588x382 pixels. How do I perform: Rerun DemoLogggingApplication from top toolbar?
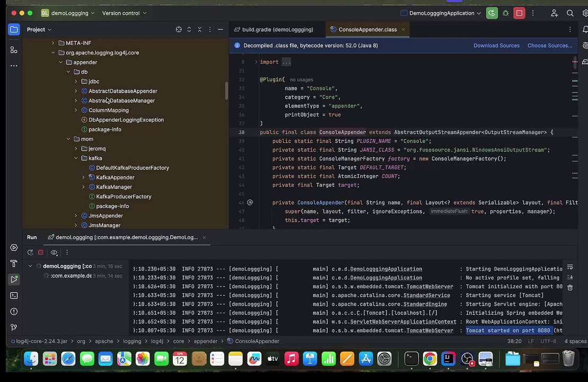pyautogui.click(x=492, y=13)
